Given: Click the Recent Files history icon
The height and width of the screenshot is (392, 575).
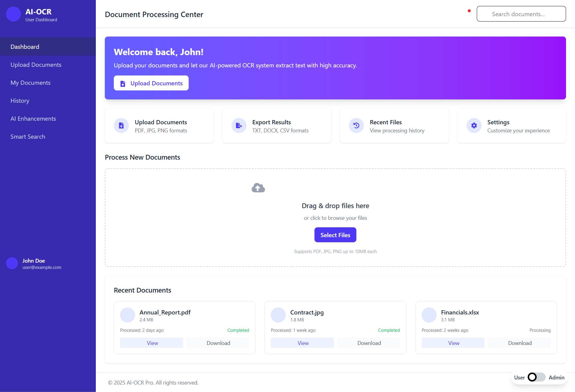Looking at the screenshot, I should click(356, 125).
